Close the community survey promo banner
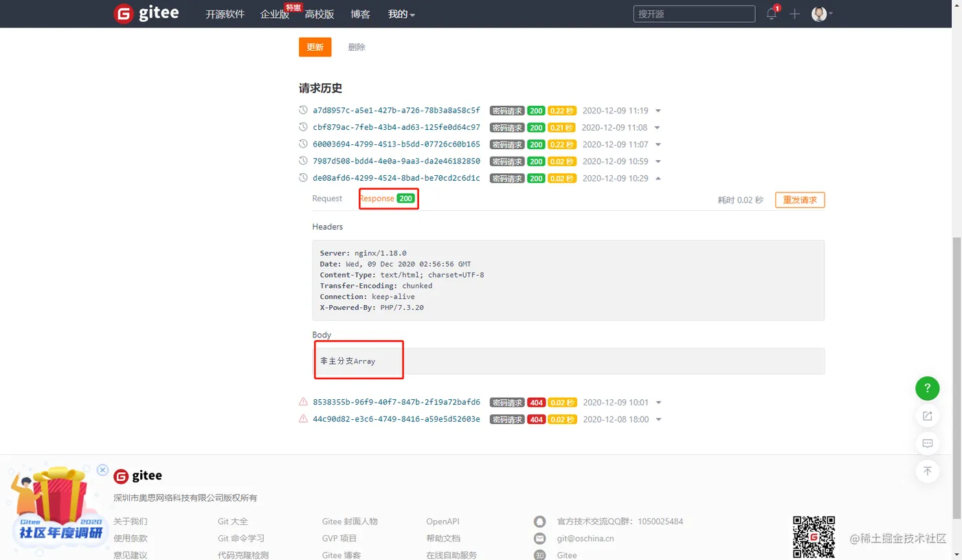The image size is (962, 560). [x=102, y=470]
